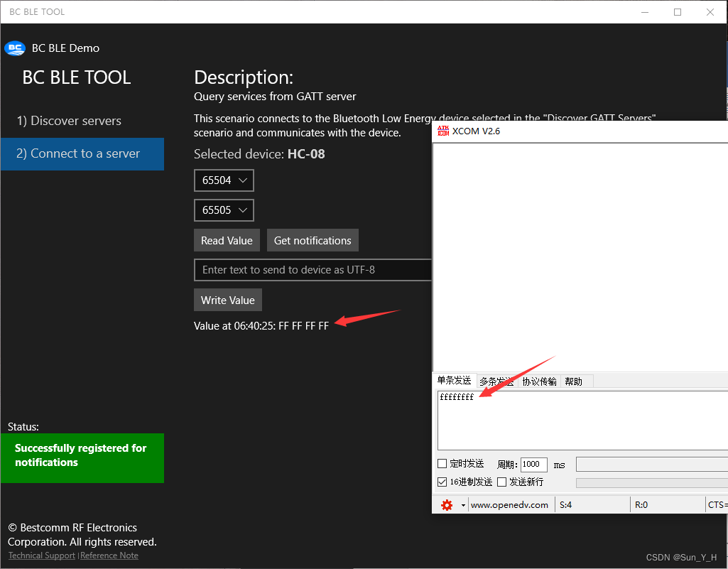Enable the 定时发送 timed send checkbox

[442, 464]
